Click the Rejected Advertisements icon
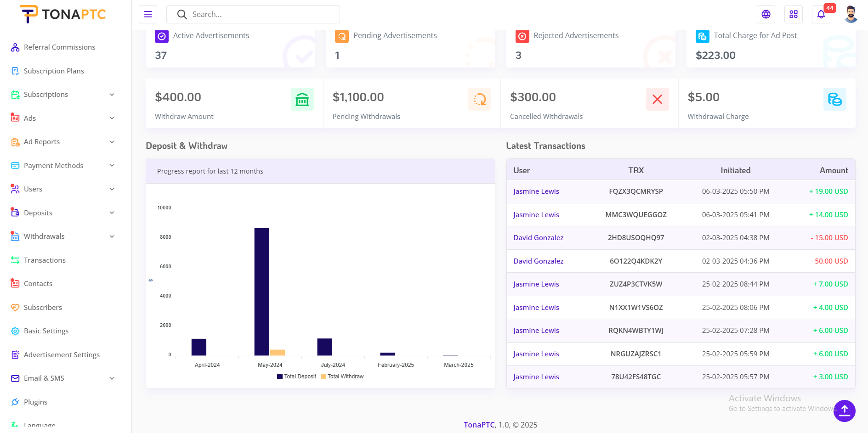868x433 pixels. [522, 36]
